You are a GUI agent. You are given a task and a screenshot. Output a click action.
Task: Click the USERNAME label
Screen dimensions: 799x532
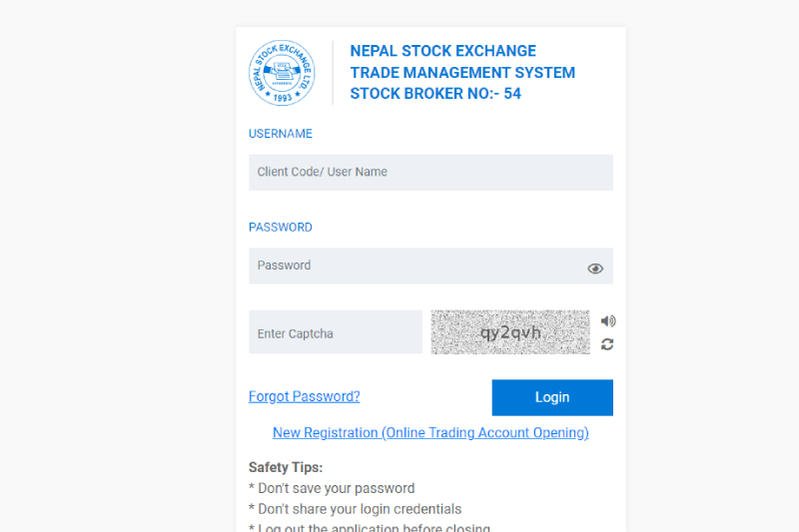(x=281, y=134)
